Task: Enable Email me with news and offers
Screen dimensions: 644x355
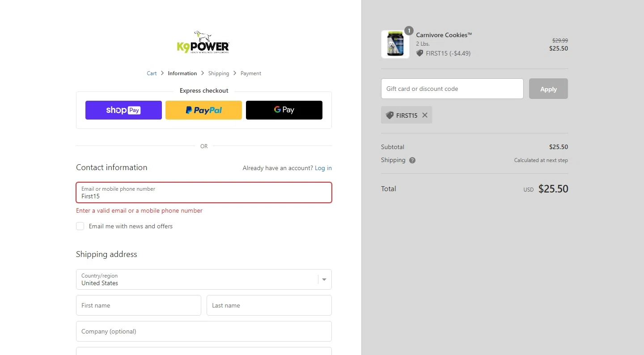Action: click(80, 226)
